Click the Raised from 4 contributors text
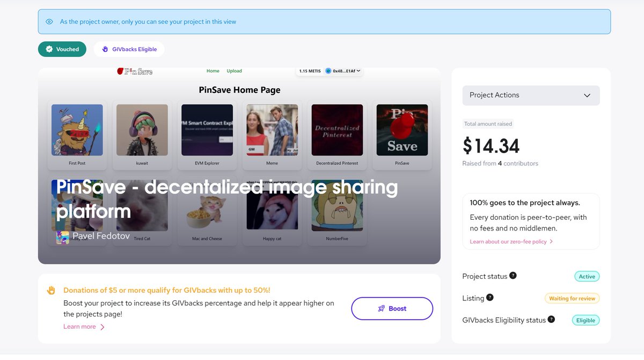The width and height of the screenshot is (644, 360). click(x=500, y=163)
